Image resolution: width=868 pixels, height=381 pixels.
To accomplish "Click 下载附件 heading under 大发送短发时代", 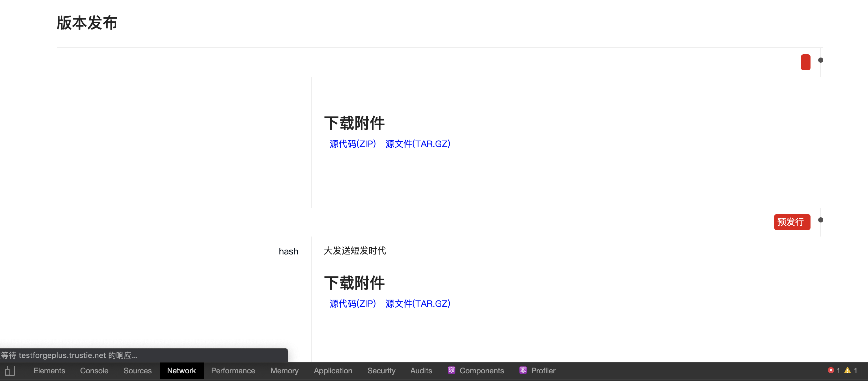I will pos(354,283).
